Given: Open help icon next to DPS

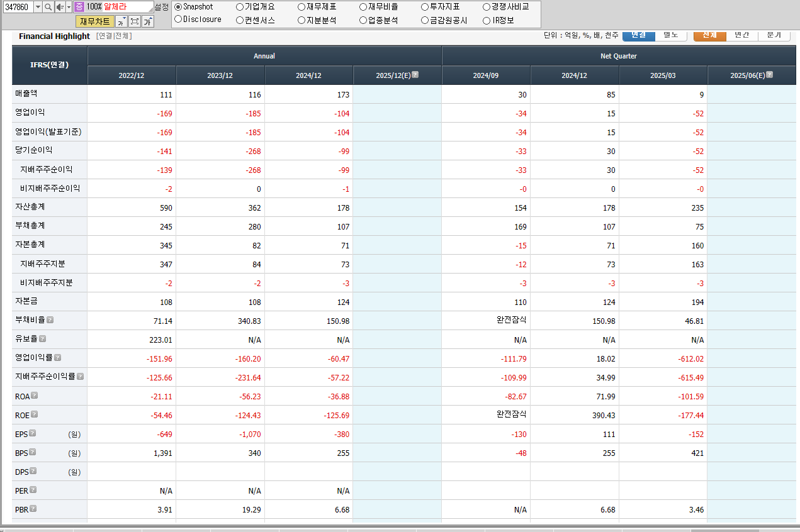Looking at the screenshot, I should (x=33, y=470).
